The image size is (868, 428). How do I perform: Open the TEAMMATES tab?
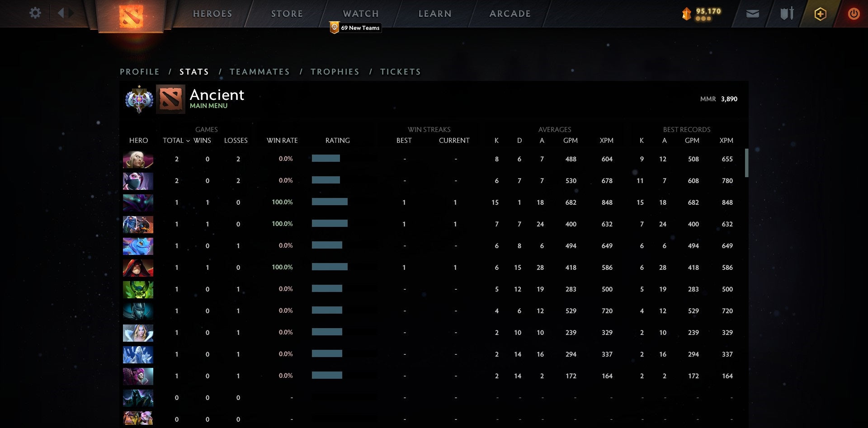point(260,71)
